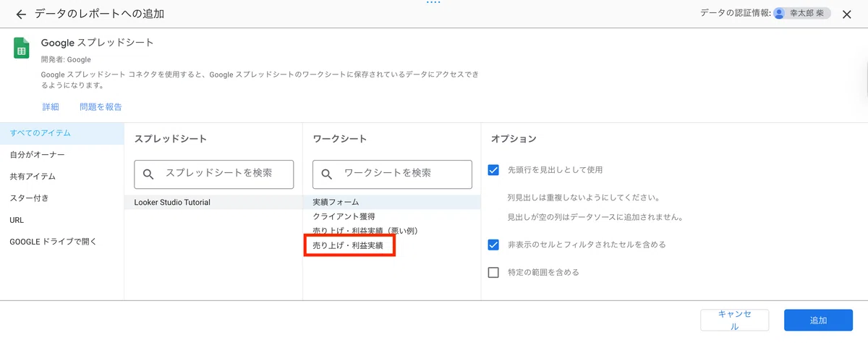Select GOOGLE ドライブで開く in sidebar
Screen dimensions: 868x343
pos(62,242)
